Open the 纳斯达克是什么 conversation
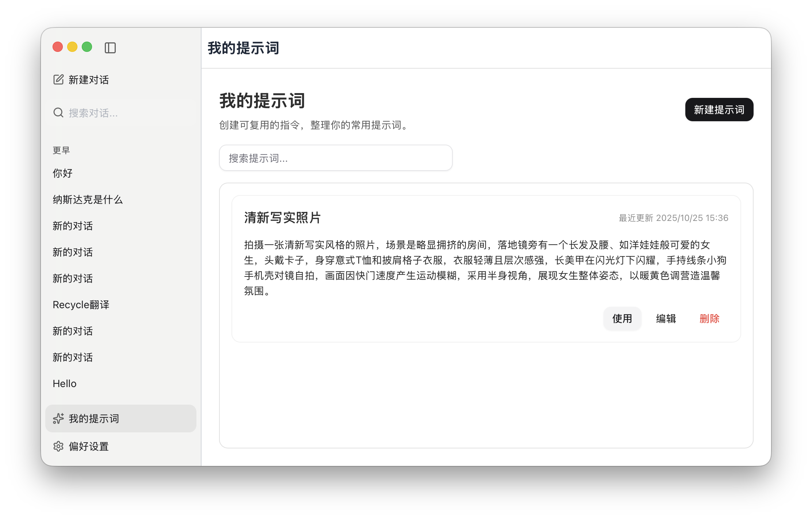Image resolution: width=812 pixels, height=520 pixels. pyautogui.click(x=88, y=200)
